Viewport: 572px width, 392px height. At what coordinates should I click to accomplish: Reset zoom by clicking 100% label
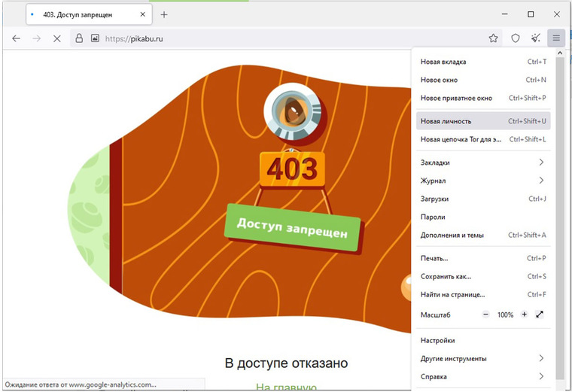[x=505, y=315]
